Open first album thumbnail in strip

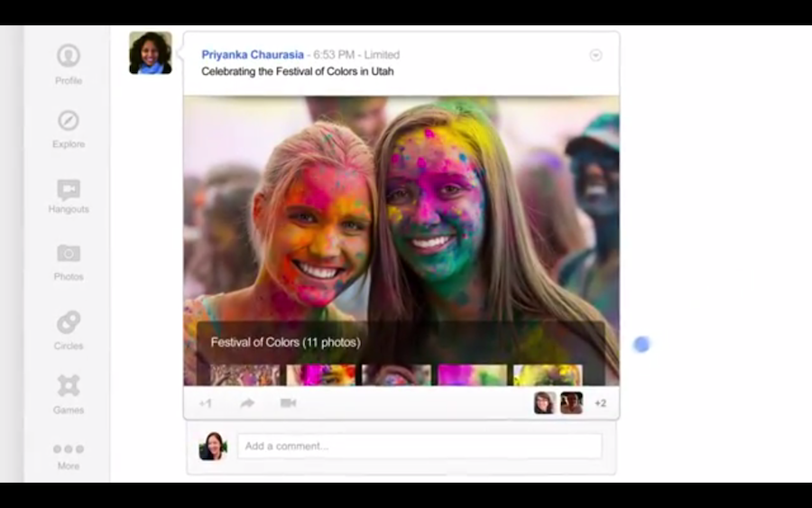245,375
